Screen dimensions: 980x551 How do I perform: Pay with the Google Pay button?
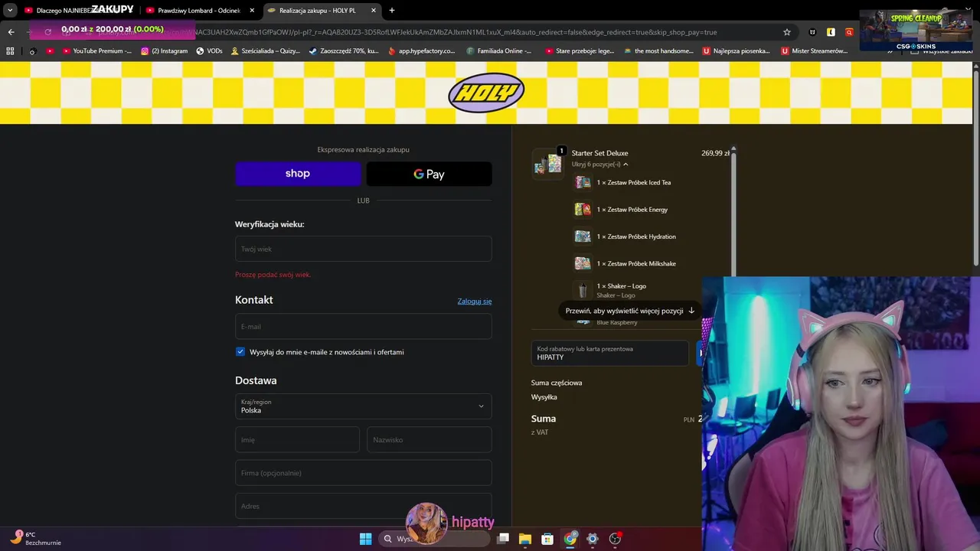[x=430, y=174]
